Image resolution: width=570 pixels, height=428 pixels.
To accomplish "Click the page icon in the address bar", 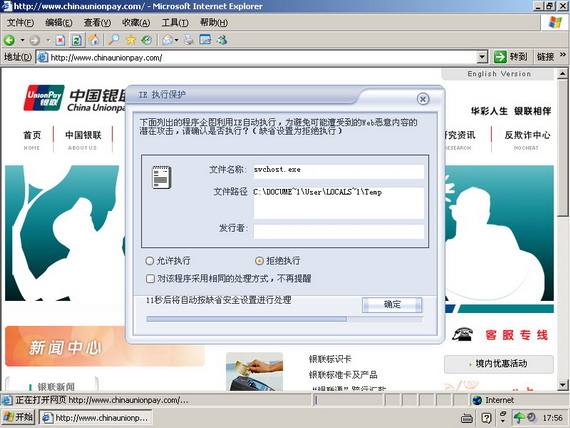I will click(x=43, y=57).
